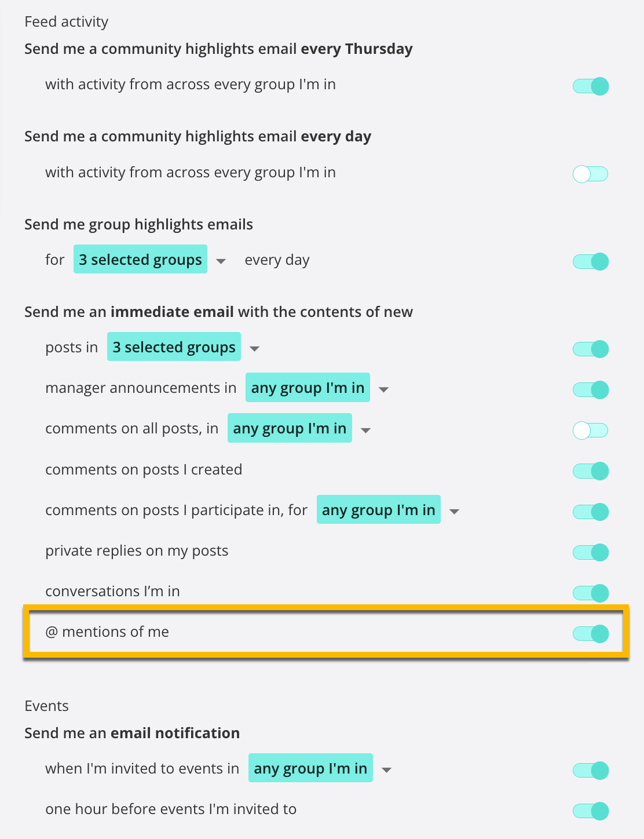Disable @ mentions of me toggle
The height and width of the screenshot is (839, 644).
590,633
